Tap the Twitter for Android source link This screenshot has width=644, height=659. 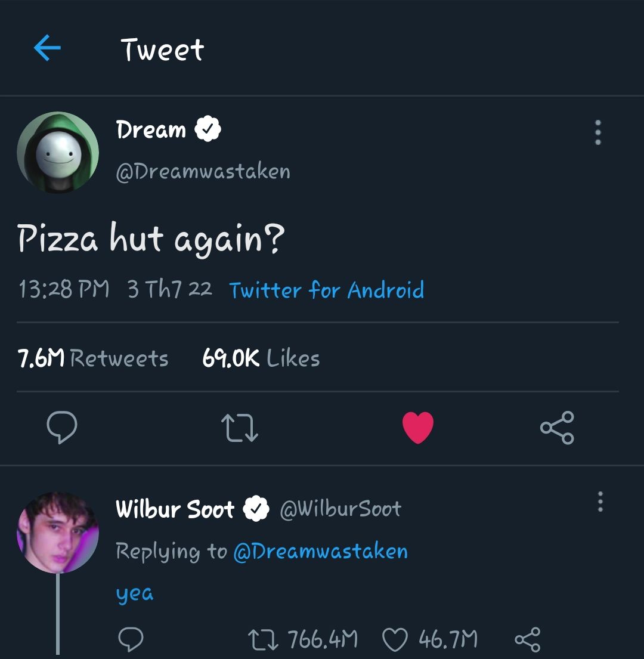point(327,290)
